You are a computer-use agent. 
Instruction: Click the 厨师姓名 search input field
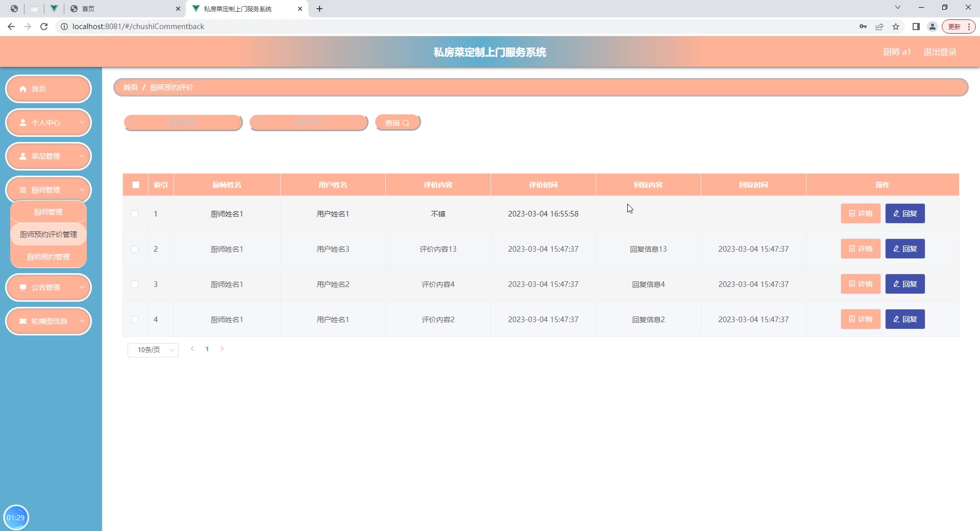pyautogui.click(x=183, y=123)
